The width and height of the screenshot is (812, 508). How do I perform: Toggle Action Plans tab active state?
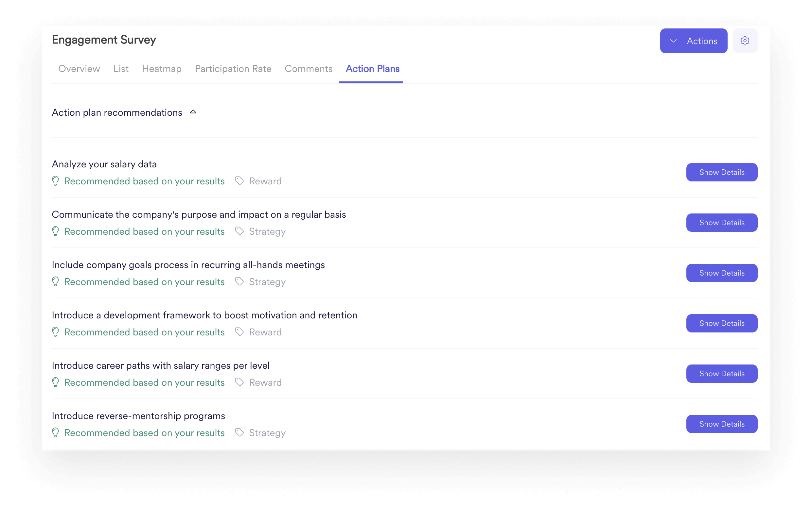coord(372,68)
